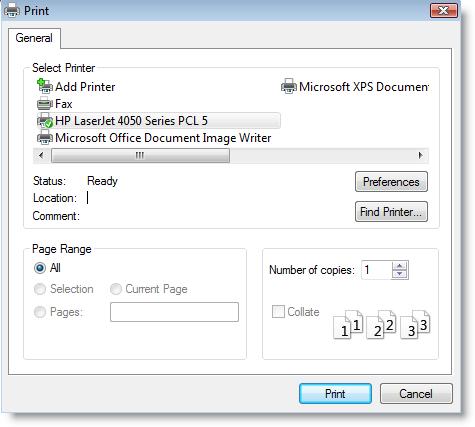Screen dimensions: 475x427
Task: Select the All page range radio button
Action: pyautogui.click(x=40, y=268)
